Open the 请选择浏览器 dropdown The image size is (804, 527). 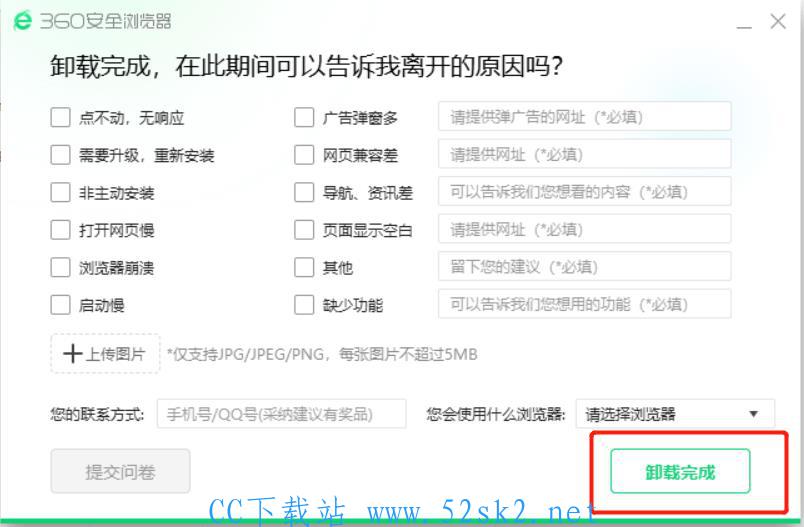pyautogui.click(x=675, y=414)
